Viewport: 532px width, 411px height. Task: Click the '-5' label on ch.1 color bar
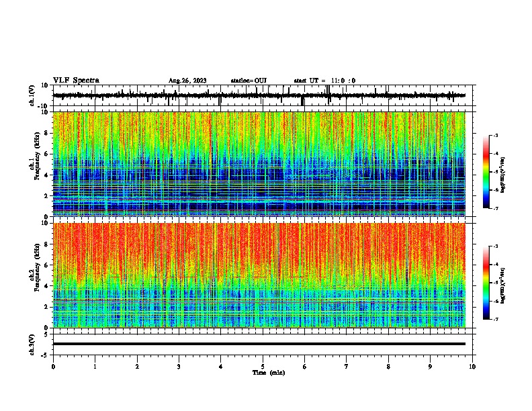pyautogui.click(x=496, y=172)
